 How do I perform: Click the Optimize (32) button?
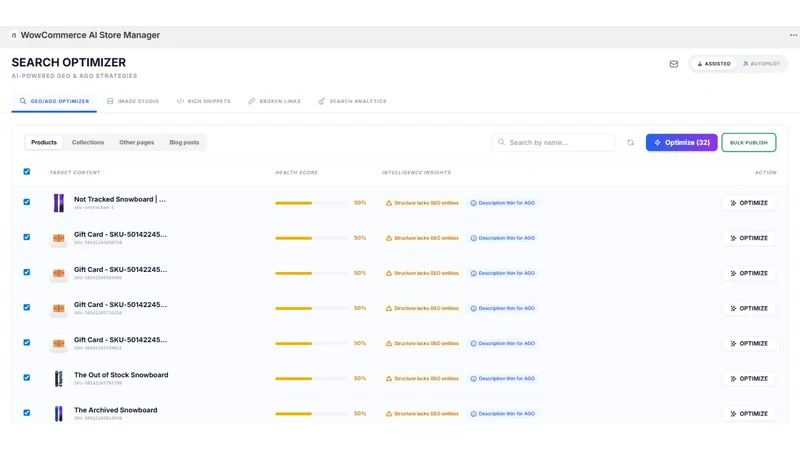681,142
